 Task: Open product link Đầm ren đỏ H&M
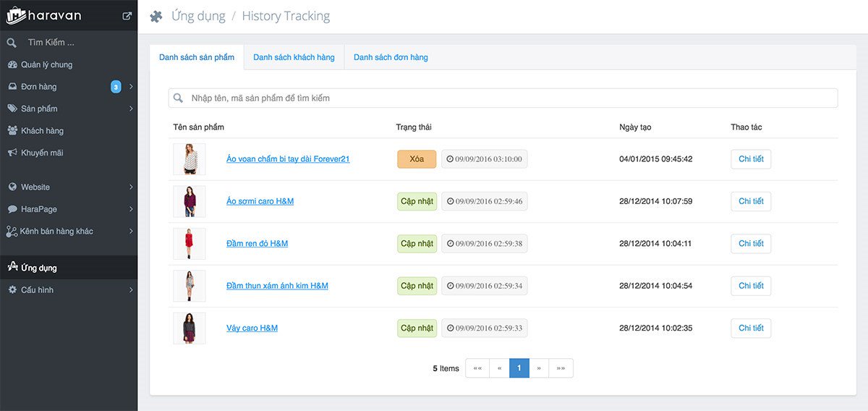point(257,243)
